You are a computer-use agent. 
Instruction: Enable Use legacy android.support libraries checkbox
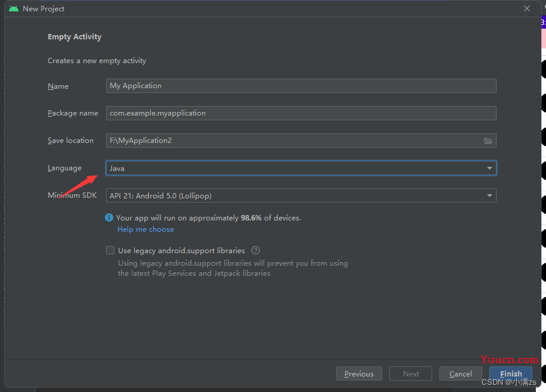[110, 250]
